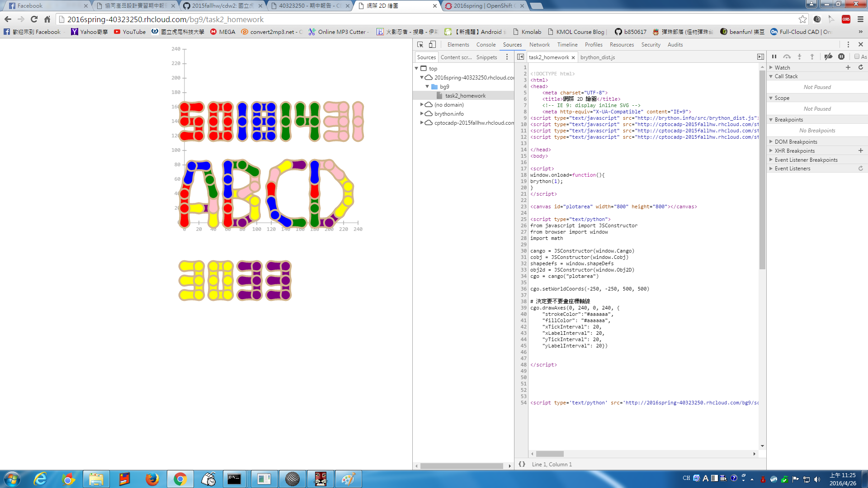Toggle pause on exceptions
The width and height of the screenshot is (868, 488).
[841, 57]
